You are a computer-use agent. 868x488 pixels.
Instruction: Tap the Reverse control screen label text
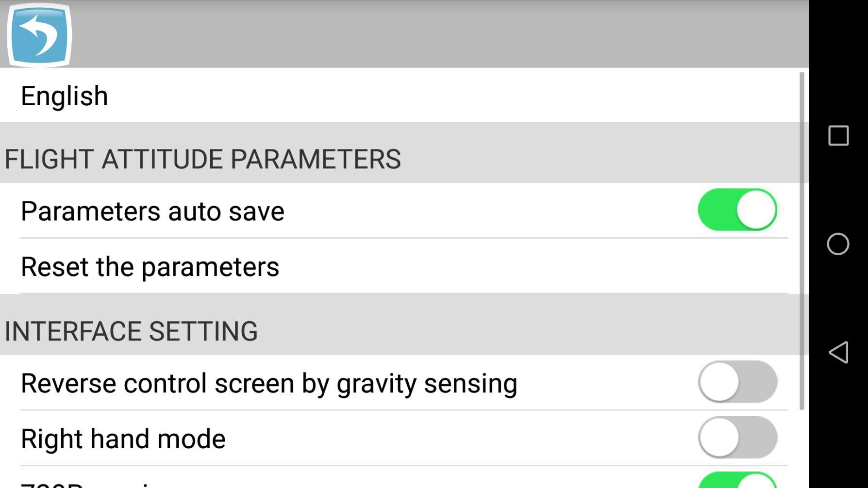coord(269,383)
